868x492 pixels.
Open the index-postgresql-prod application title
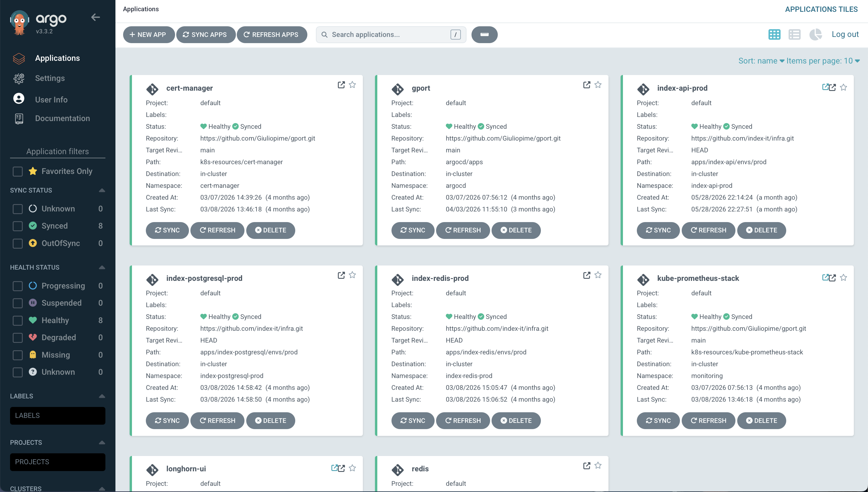click(x=204, y=278)
